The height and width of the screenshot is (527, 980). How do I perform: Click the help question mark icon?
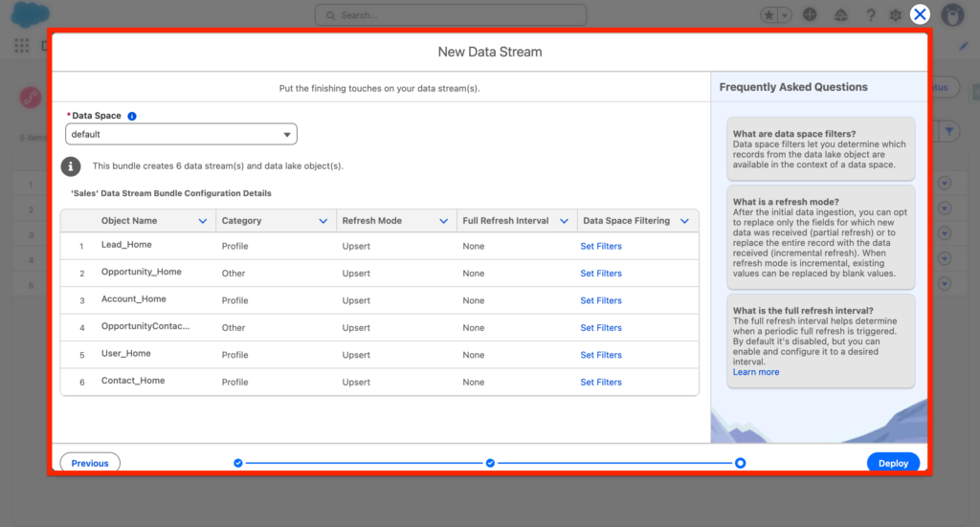(871, 15)
